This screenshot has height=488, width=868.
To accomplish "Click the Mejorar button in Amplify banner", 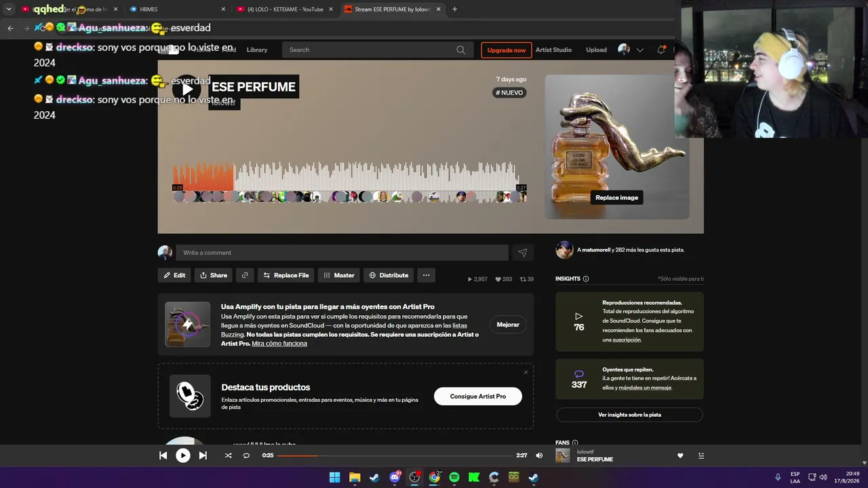I will tap(508, 325).
